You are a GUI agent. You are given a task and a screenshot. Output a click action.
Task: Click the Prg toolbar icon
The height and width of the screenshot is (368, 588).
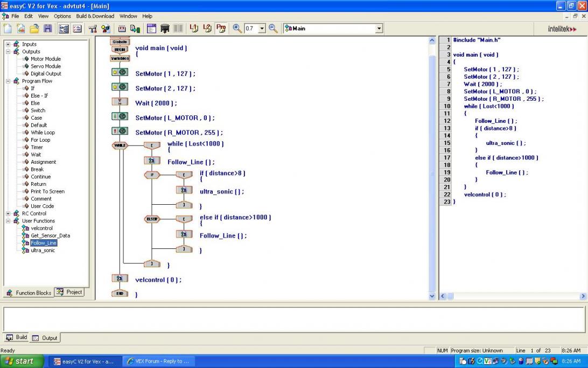tap(221, 29)
